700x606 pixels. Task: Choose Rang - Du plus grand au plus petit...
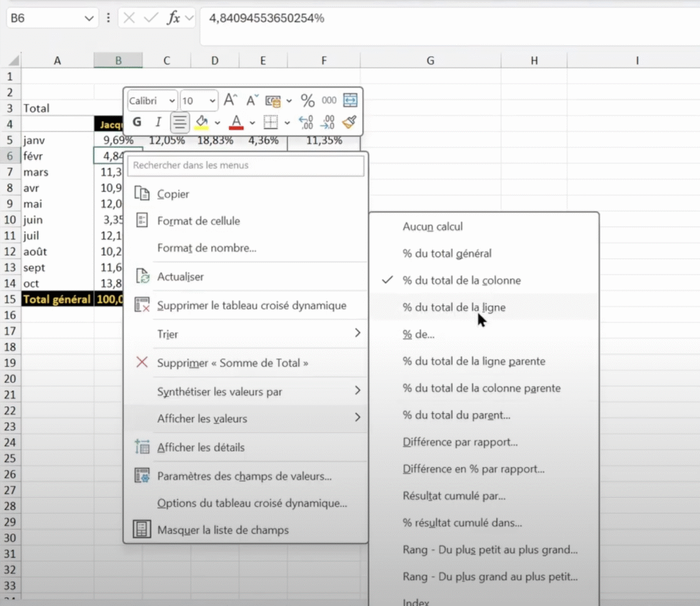tap(484, 577)
